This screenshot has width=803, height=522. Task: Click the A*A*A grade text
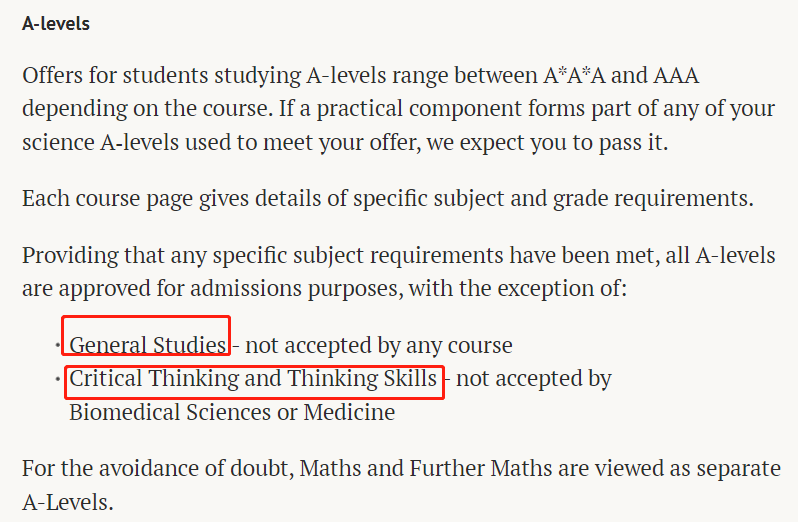click(574, 75)
